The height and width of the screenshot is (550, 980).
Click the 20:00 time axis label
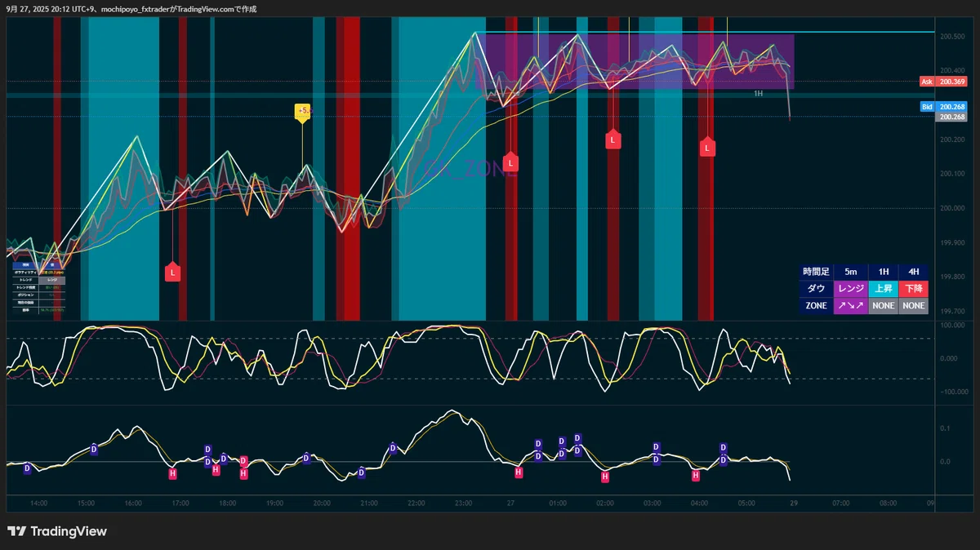tap(322, 503)
